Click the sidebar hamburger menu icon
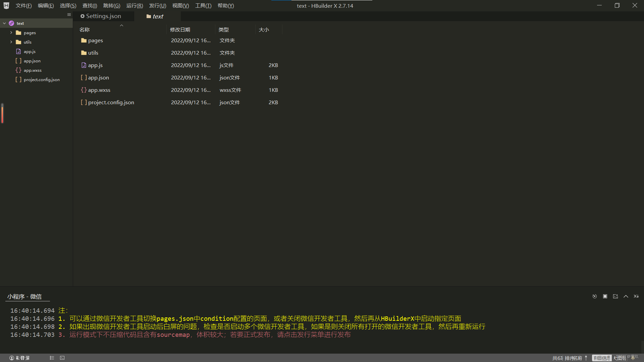Screen dimensions: 644x362 pos(69,15)
